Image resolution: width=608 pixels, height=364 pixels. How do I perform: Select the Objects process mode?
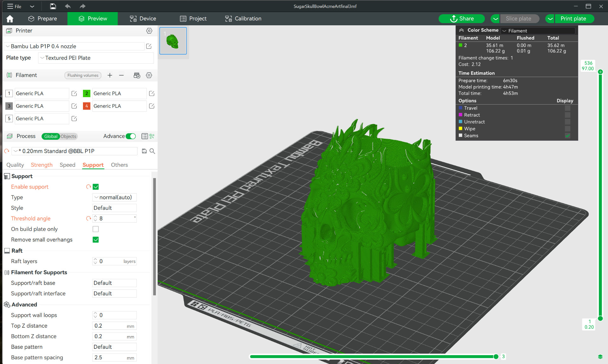tap(68, 136)
